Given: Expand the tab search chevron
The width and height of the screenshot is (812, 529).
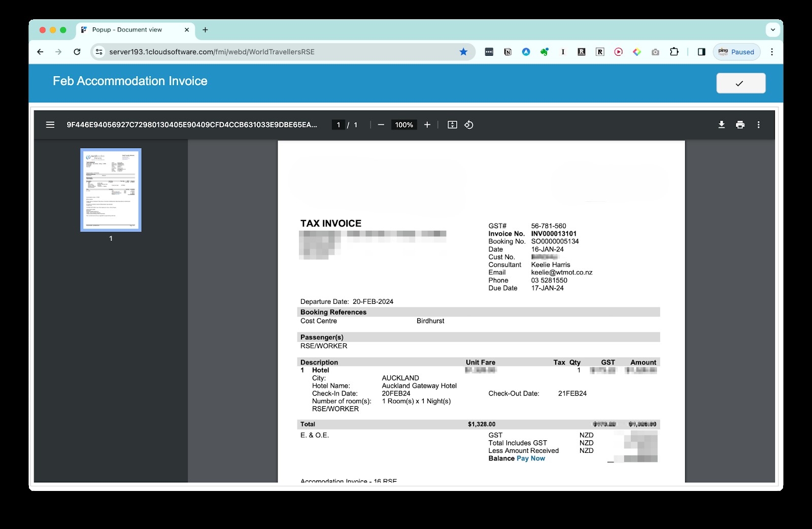Looking at the screenshot, I should pyautogui.click(x=772, y=30).
